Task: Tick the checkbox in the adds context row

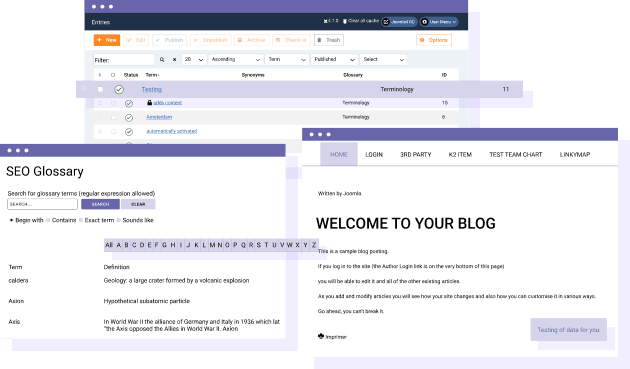Action: point(113,103)
